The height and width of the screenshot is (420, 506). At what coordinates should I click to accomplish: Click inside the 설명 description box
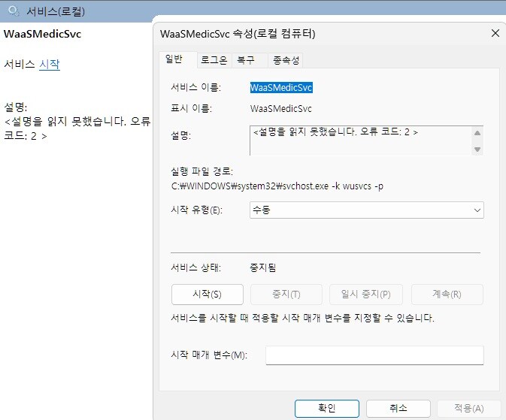[x=359, y=140]
